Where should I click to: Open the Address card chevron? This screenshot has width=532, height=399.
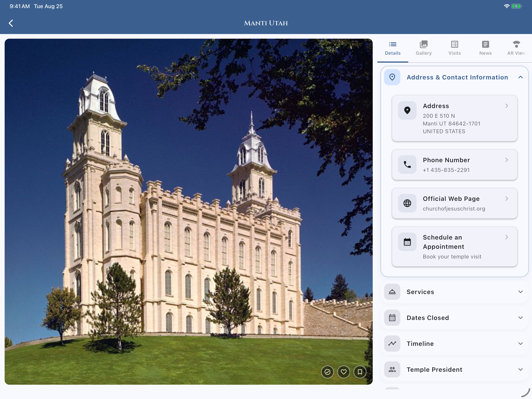(x=506, y=106)
